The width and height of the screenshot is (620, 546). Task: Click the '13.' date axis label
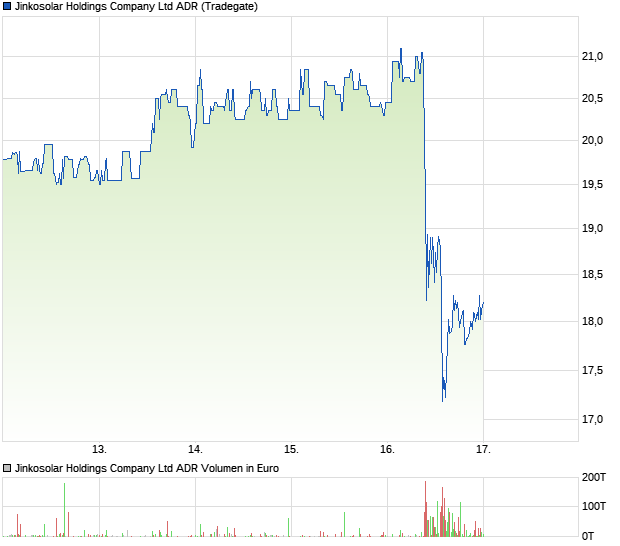[x=99, y=450]
